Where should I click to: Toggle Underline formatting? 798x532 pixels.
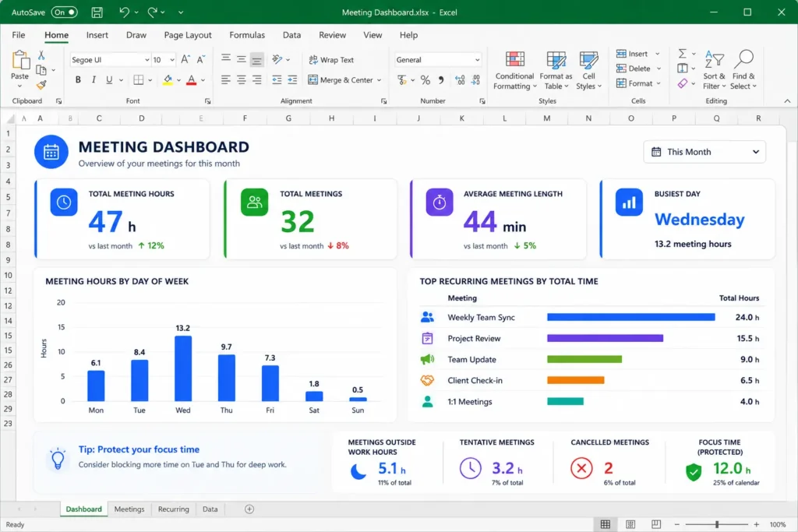pyautogui.click(x=109, y=80)
